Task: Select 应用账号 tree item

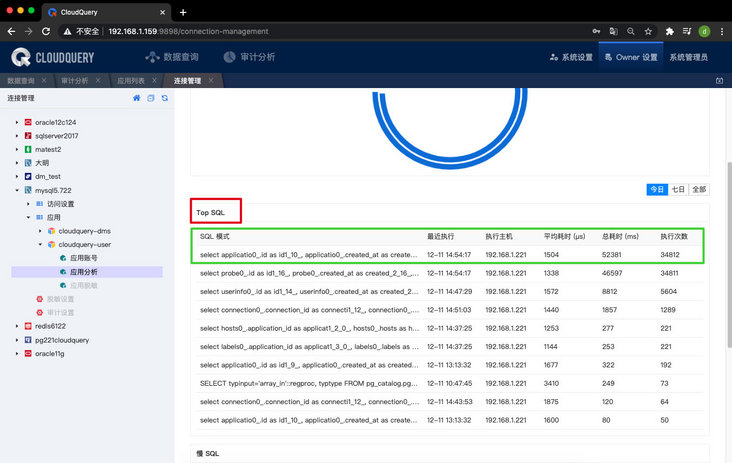Action: pyautogui.click(x=84, y=258)
